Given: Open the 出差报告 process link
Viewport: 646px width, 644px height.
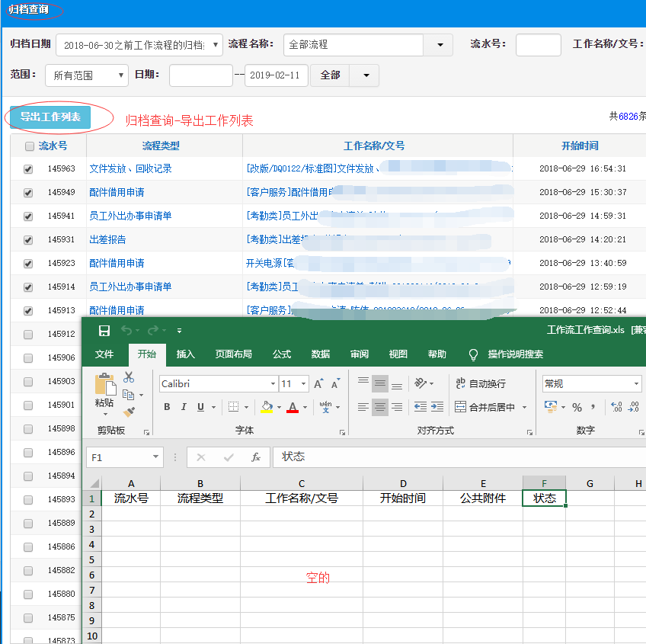Looking at the screenshot, I should point(107,239).
